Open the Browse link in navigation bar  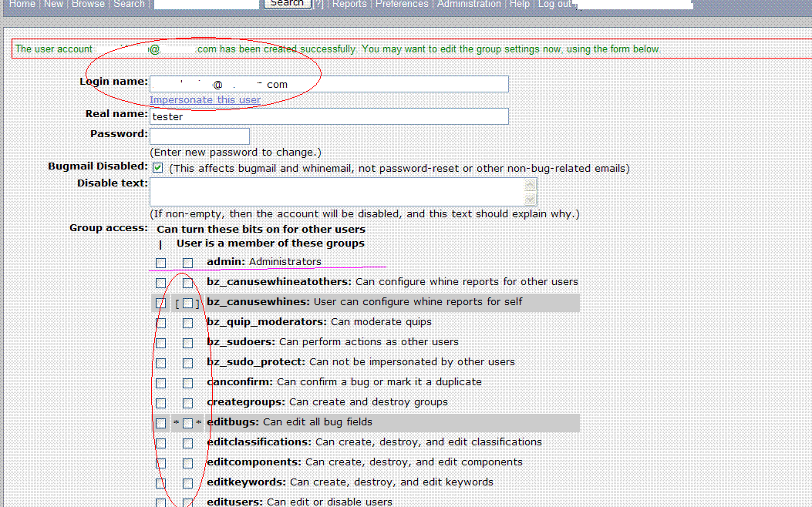[88, 4]
